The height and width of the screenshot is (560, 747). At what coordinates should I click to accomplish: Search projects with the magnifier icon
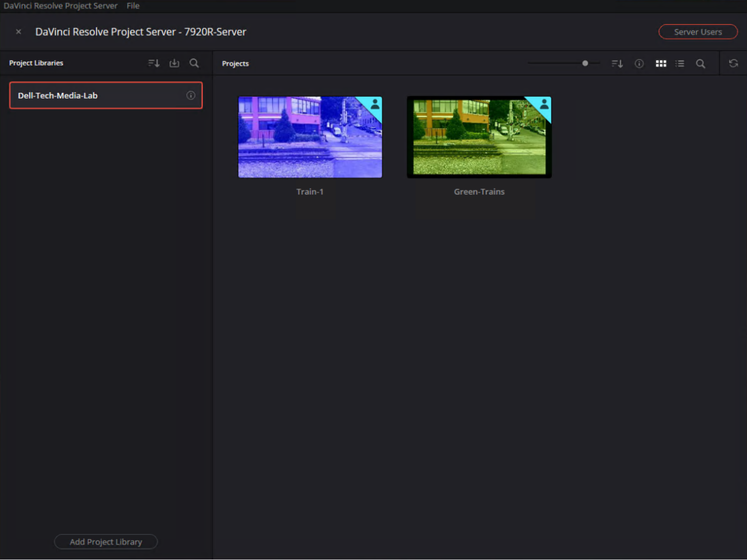point(700,64)
